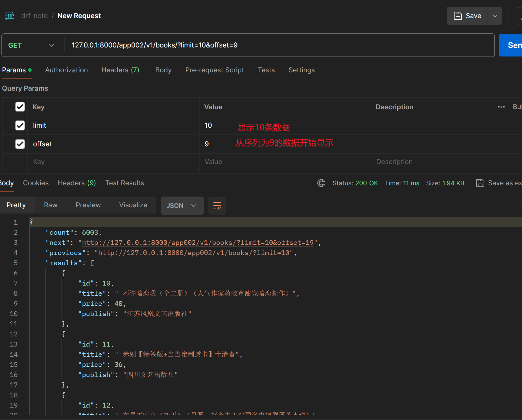Open the JSON format dropdown
Screen dimensions: 522x420
[182, 206]
